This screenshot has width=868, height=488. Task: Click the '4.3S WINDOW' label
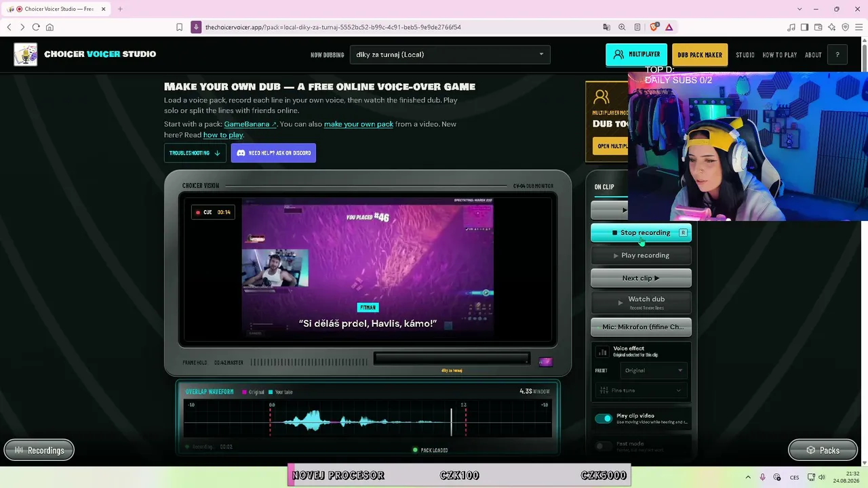534,392
